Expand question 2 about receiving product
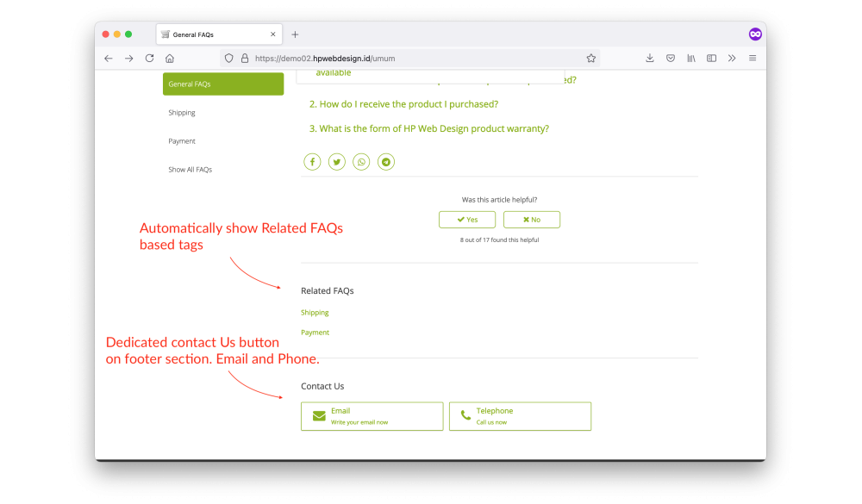 click(x=403, y=104)
